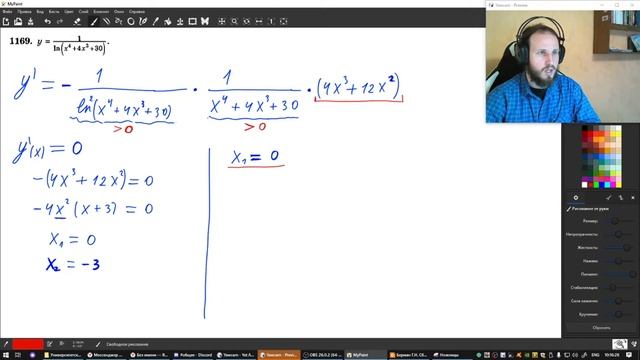Select the Lines and Curves tool
This screenshot has height=360, width=640.
click(107, 21)
